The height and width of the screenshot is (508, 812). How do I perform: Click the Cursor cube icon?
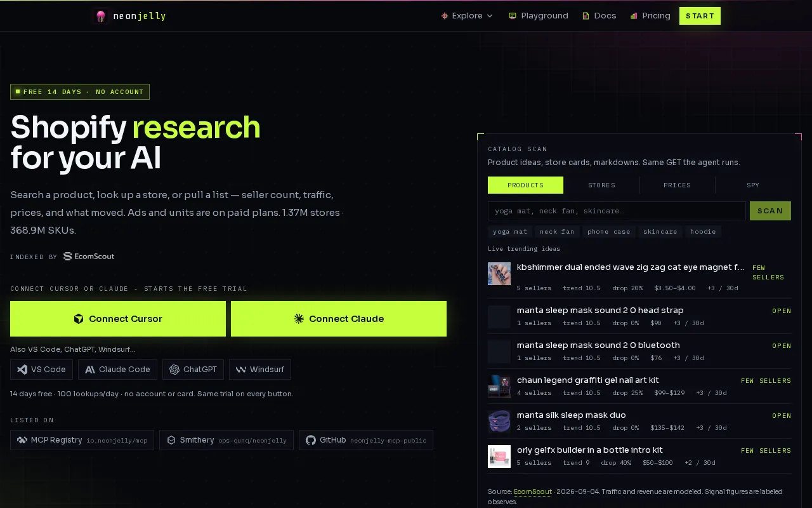pos(79,319)
